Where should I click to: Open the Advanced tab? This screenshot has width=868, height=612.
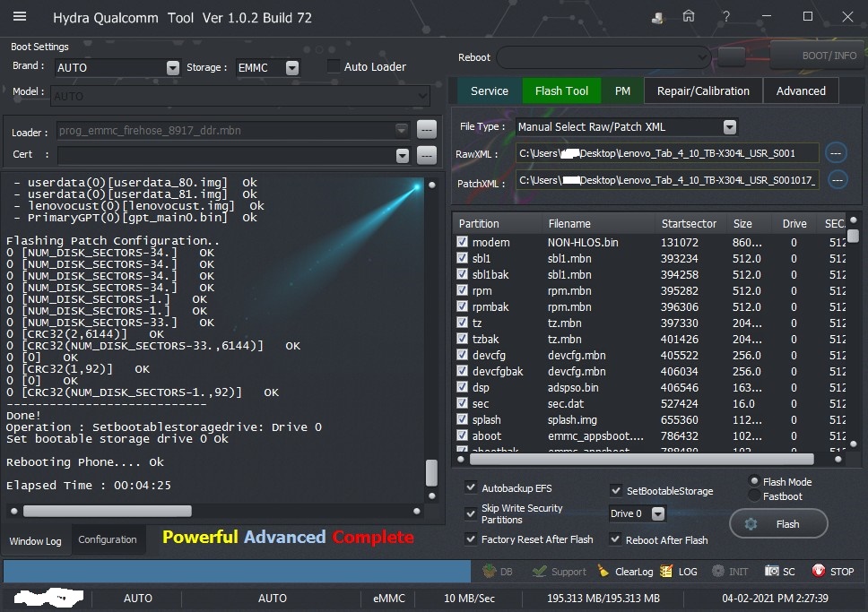[x=801, y=91]
